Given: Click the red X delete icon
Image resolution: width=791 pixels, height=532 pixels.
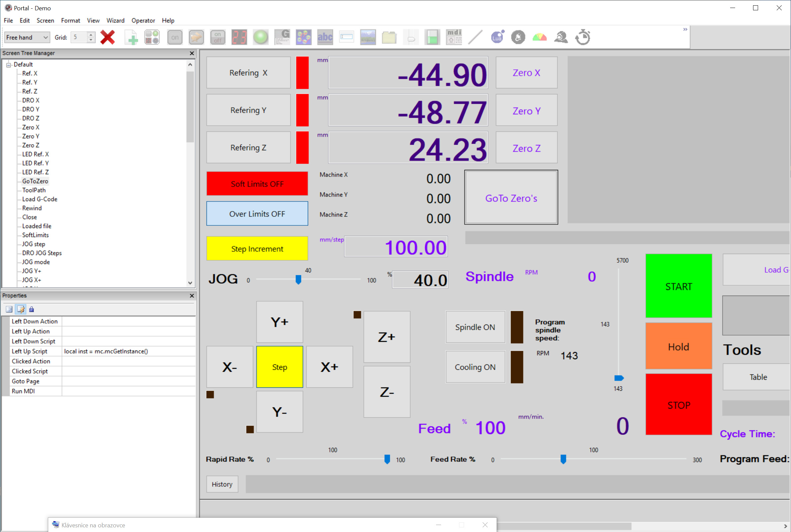Looking at the screenshot, I should [x=107, y=37].
